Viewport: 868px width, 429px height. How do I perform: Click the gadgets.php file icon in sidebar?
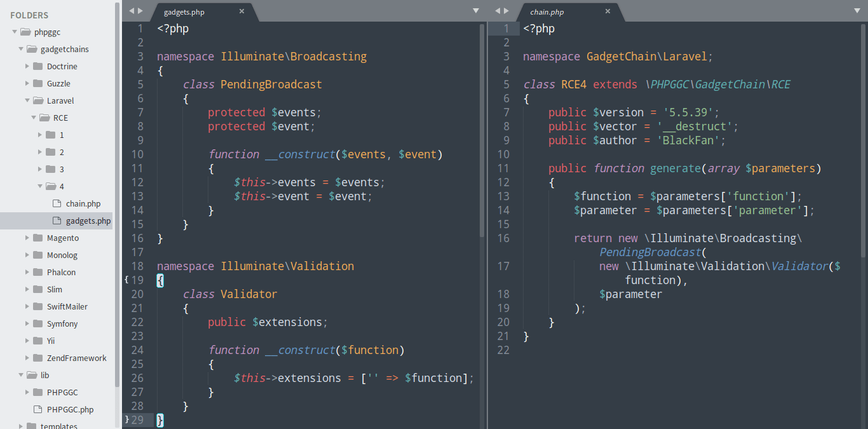tap(56, 221)
